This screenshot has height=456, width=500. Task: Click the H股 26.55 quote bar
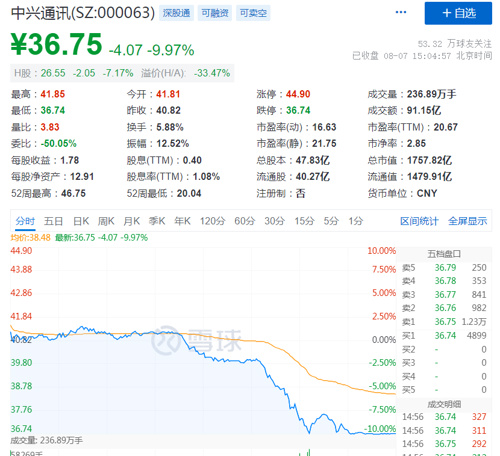(122, 73)
